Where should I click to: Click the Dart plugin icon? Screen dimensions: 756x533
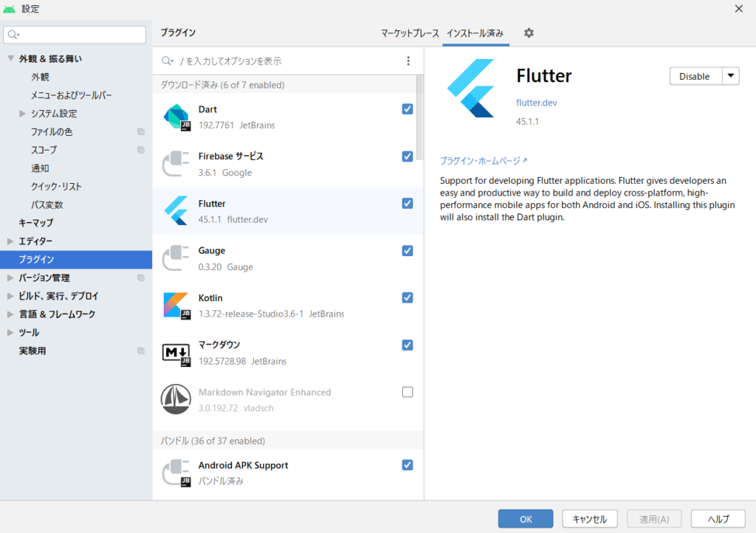click(x=177, y=117)
